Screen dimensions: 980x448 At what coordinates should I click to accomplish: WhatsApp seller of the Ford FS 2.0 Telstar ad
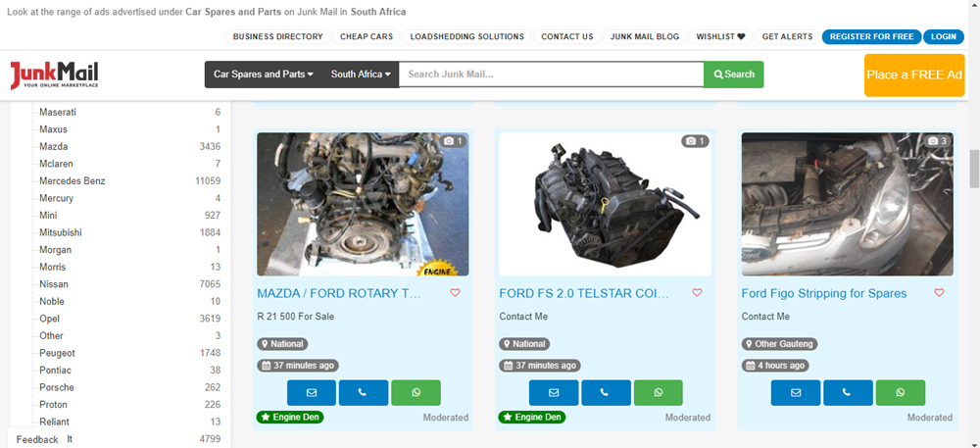(659, 392)
